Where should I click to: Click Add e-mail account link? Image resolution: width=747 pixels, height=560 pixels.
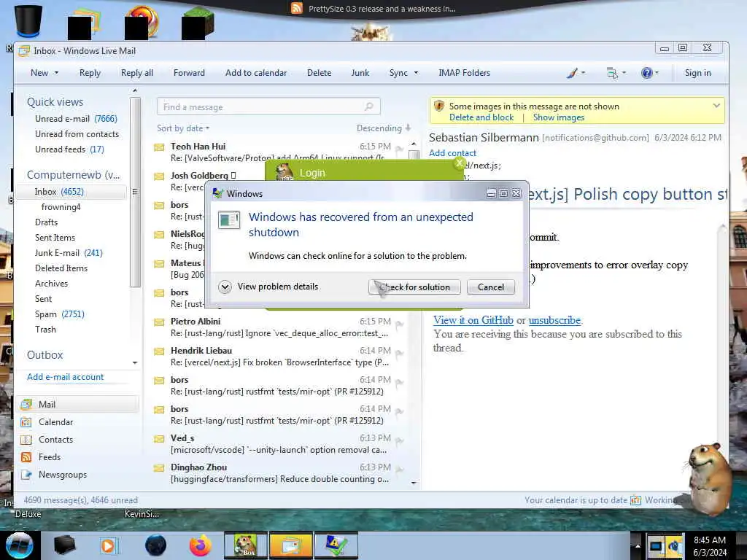[x=65, y=377]
